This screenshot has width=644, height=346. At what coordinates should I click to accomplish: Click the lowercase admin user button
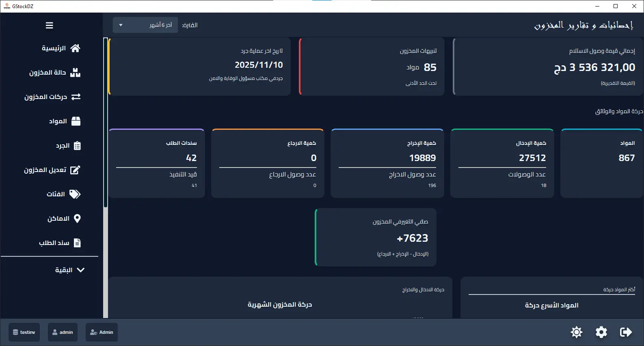point(63,332)
